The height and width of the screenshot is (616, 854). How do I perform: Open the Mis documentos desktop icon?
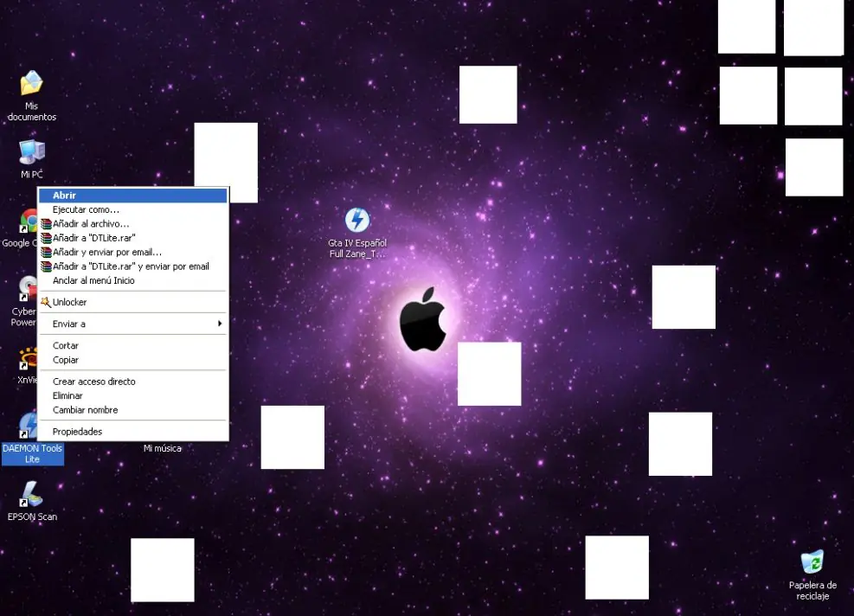click(32, 83)
